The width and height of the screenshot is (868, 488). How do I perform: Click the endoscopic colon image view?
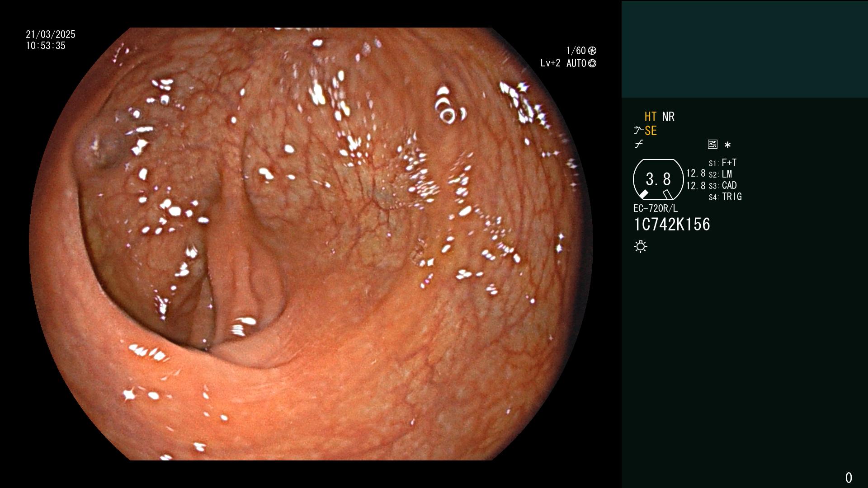pos(311,244)
